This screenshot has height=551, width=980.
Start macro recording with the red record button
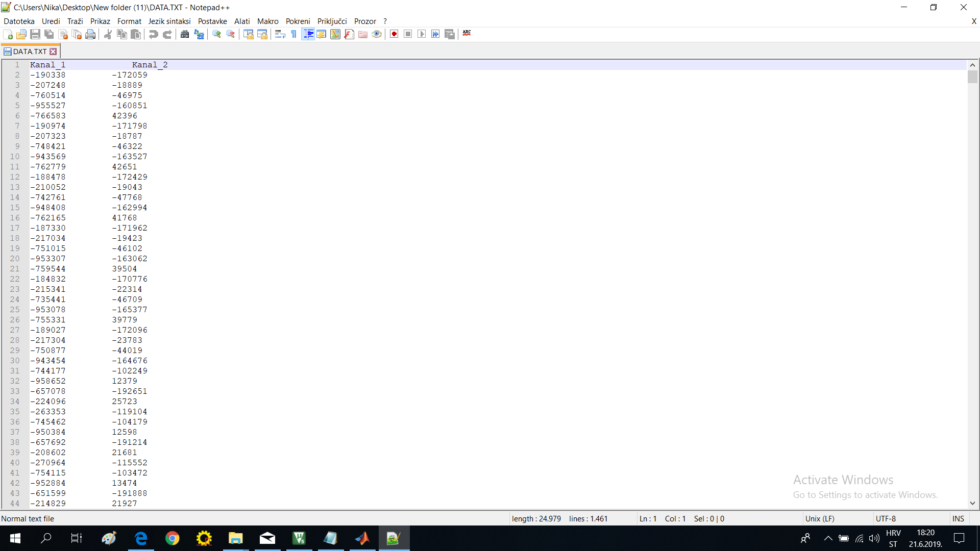point(394,34)
